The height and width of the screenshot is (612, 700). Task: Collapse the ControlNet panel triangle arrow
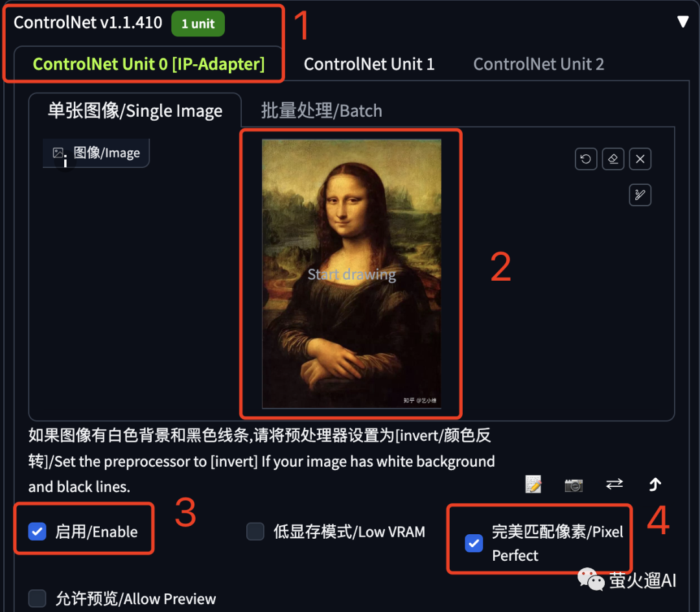(682, 21)
